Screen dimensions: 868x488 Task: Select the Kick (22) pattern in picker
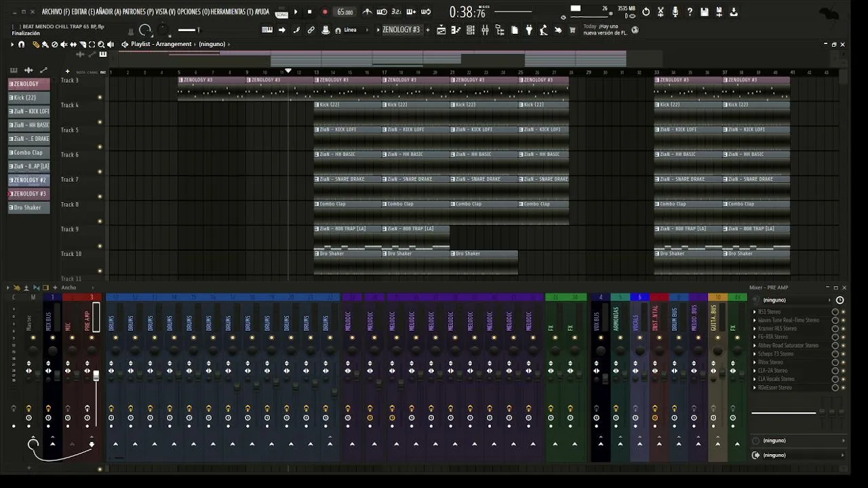click(28, 98)
